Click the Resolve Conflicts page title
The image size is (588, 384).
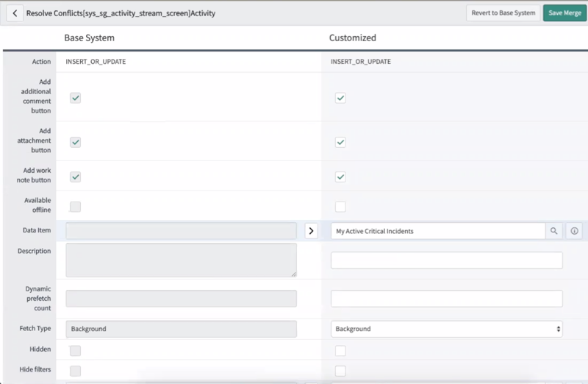coord(121,13)
